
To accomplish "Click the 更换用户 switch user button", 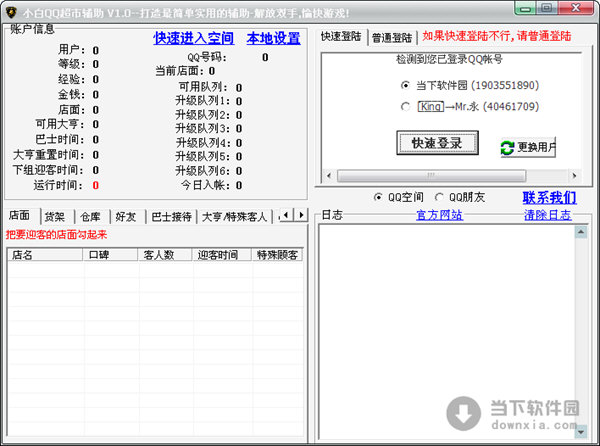I will [x=528, y=147].
